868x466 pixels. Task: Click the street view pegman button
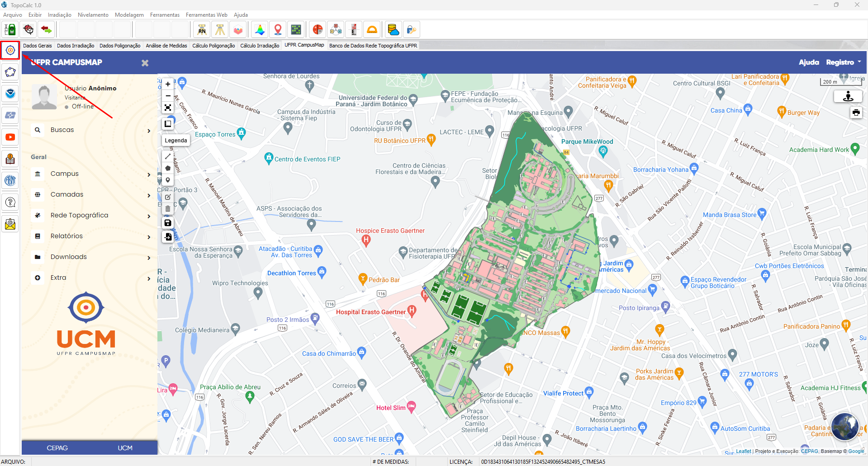(848, 96)
